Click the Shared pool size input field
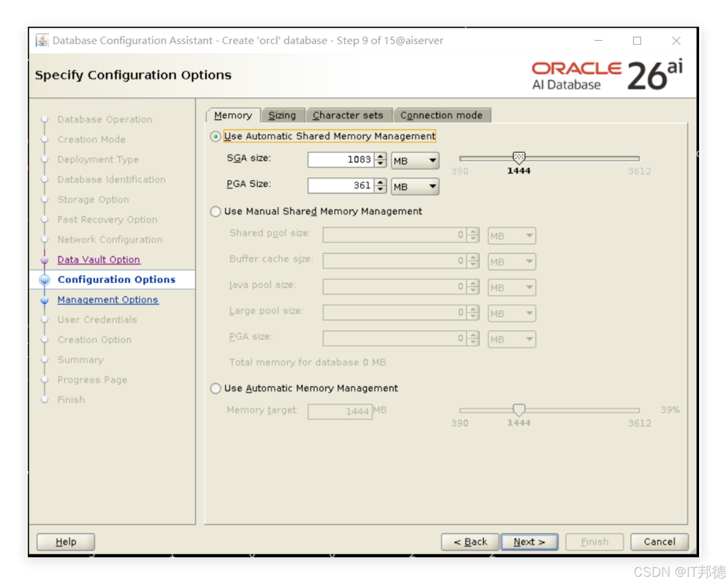Viewport: 728px width, 584px height. (x=395, y=235)
